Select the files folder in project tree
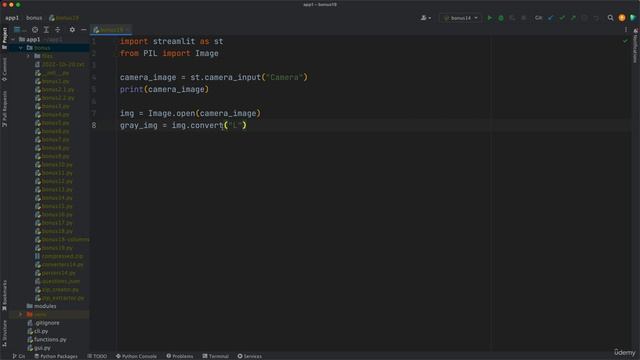 (x=47, y=56)
